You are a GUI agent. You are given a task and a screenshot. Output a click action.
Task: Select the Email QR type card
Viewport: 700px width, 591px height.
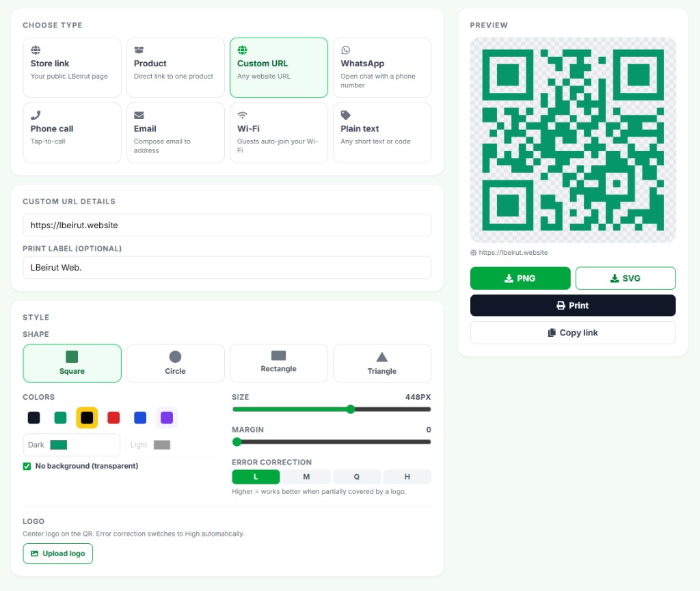pyautogui.click(x=176, y=133)
